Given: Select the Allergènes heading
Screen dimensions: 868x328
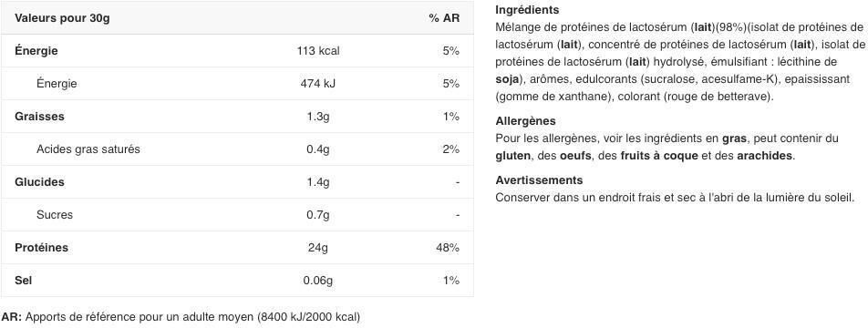Looking at the screenshot, I should (525, 120).
